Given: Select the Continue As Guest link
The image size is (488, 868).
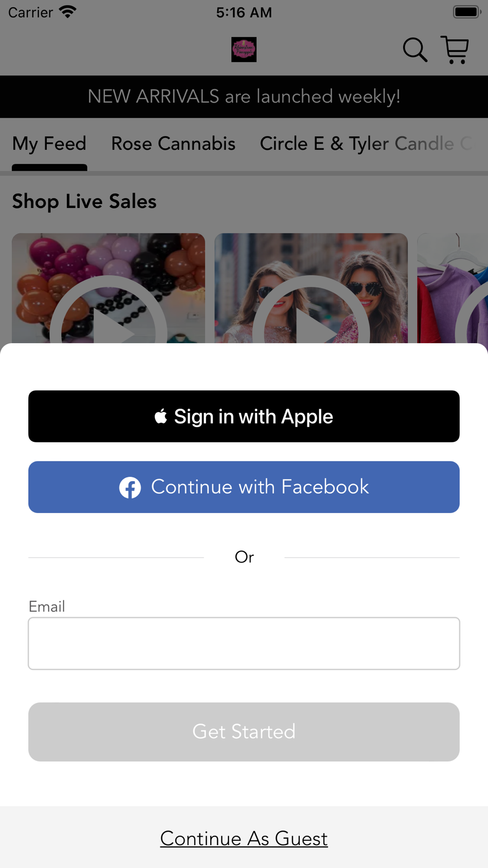Looking at the screenshot, I should pyautogui.click(x=244, y=839).
